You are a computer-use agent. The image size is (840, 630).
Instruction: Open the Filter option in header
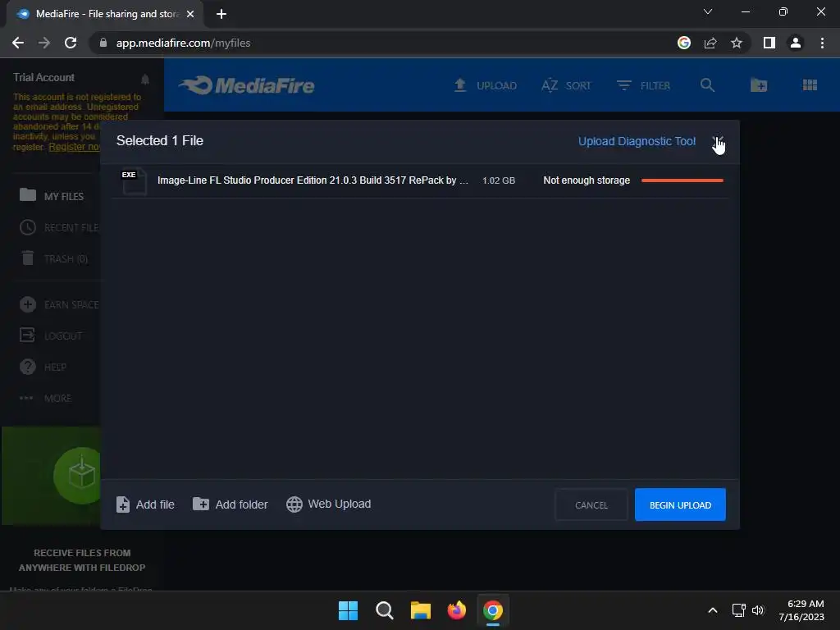(643, 85)
